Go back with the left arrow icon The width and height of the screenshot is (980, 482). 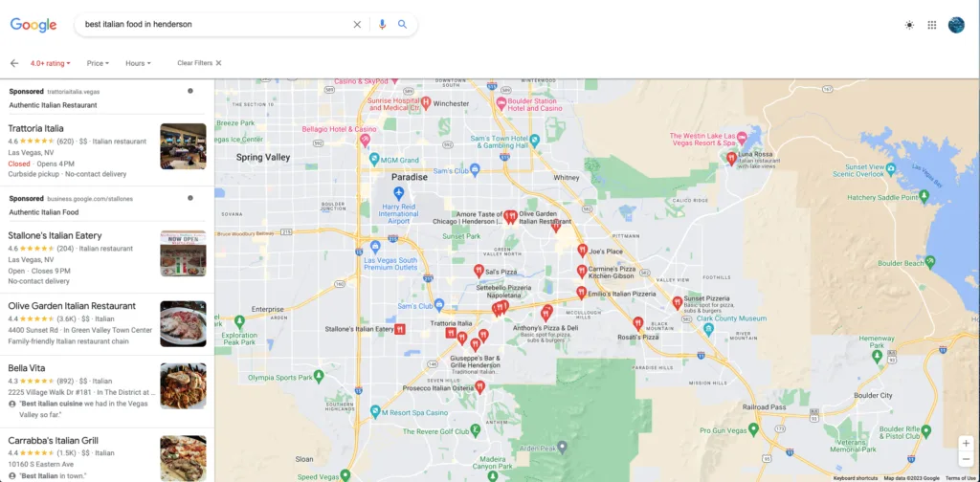pos(14,63)
